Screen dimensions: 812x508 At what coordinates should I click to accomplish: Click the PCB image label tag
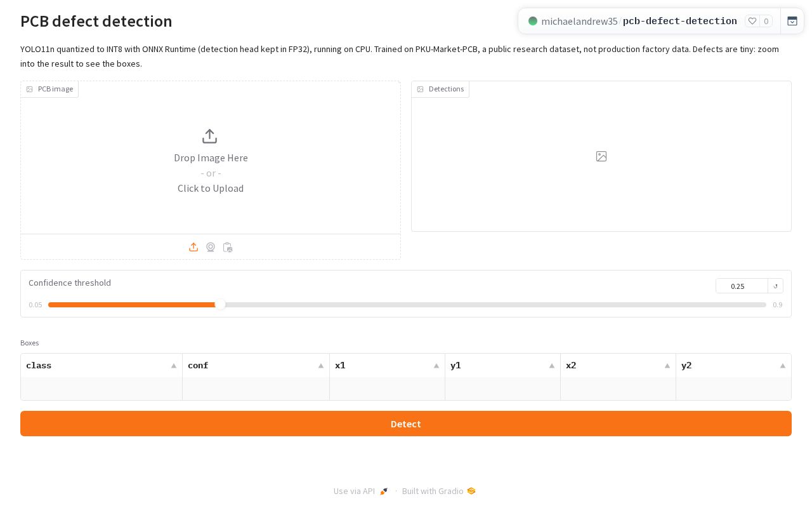pyautogui.click(x=50, y=89)
